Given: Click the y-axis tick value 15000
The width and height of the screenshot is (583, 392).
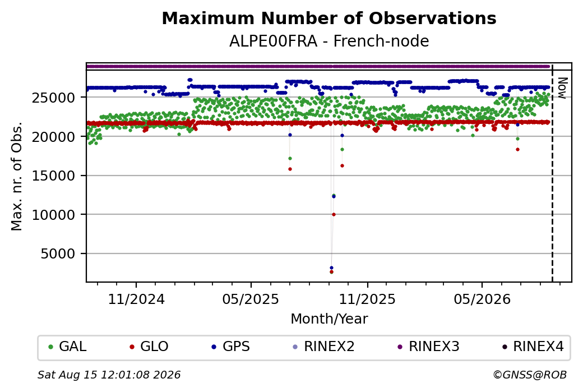Looking at the screenshot, I should pyautogui.click(x=54, y=176).
